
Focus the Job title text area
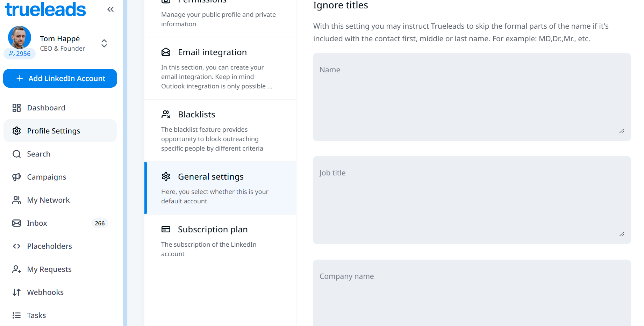click(472, 200)
